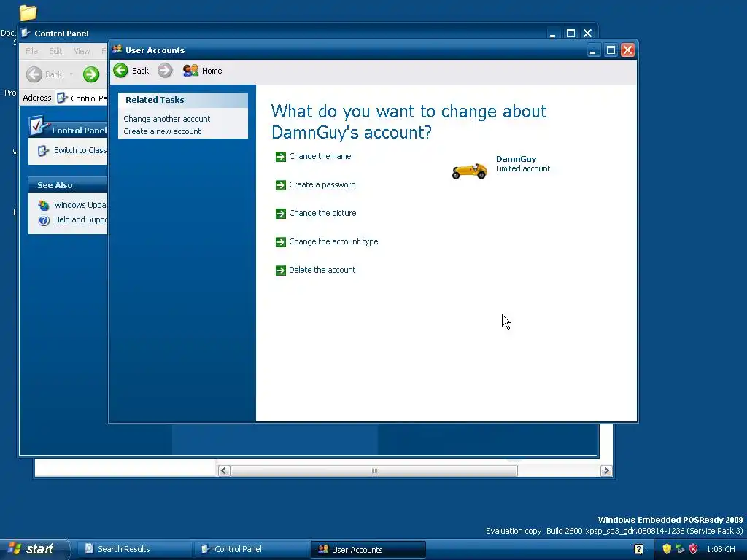Switch to Control Panel in the taskbar
This screenshot has height=560, width=747.
(x=251, y=549)
